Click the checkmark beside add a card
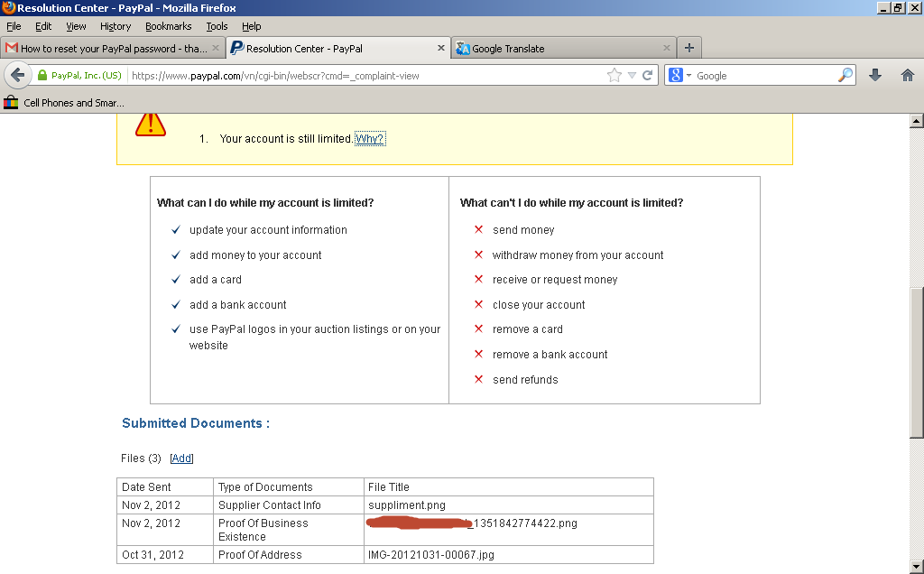Image resolution: width=924 pixels, height=574 pixels. pyautogui.click(x=176, y=279)
